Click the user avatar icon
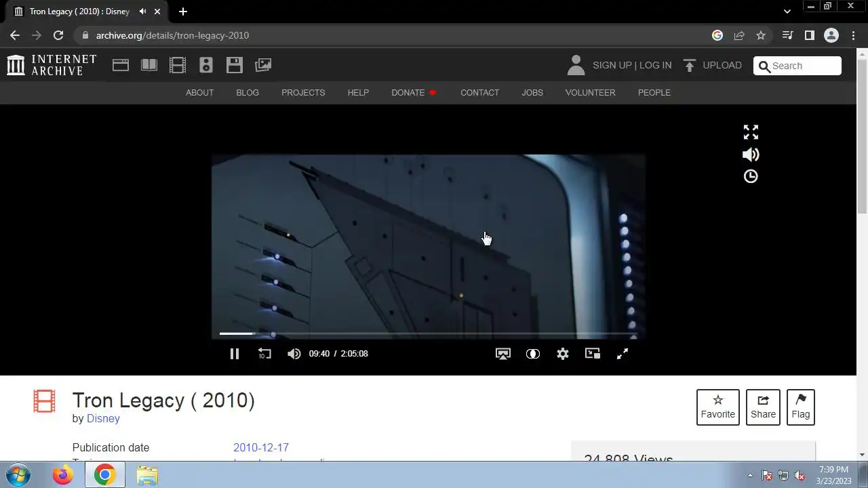The image size is (868, 488). click(x=576, y=65)
